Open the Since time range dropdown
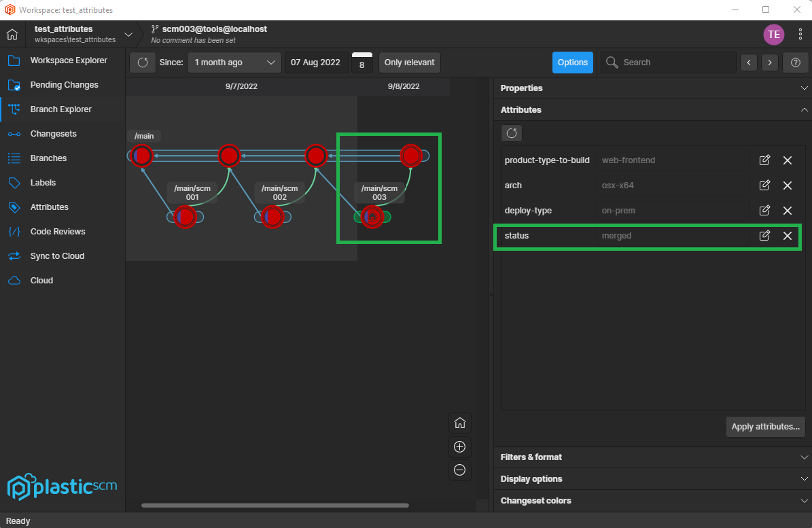The width and height of the screenshot is (812, 528). tap(234, 62)
